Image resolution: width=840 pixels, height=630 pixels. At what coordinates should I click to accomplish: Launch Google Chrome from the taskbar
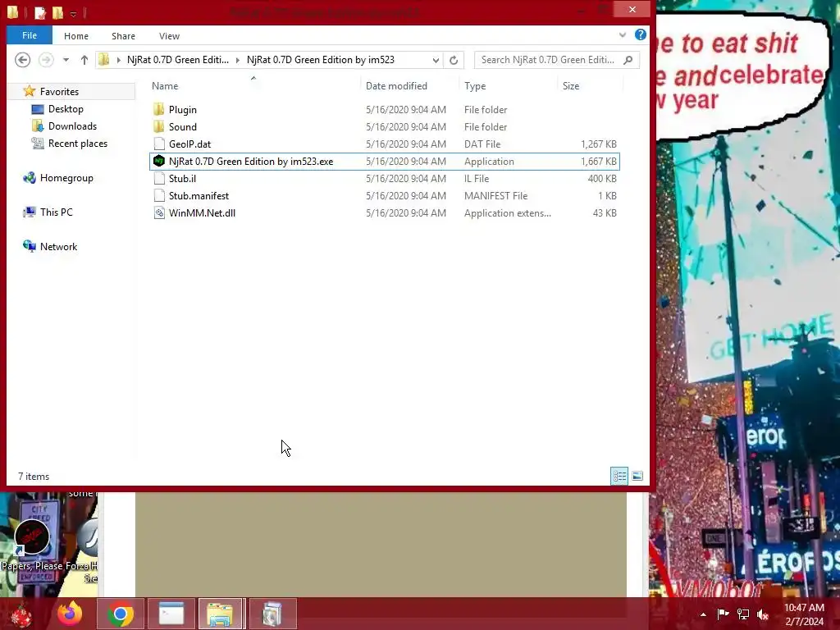(121, 614)
